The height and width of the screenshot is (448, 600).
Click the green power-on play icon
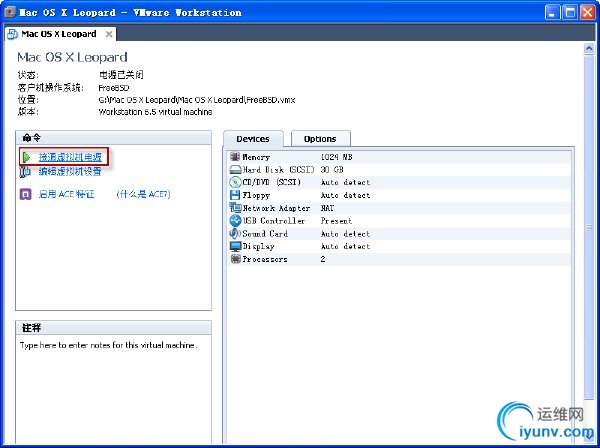[x=26, y=157]
